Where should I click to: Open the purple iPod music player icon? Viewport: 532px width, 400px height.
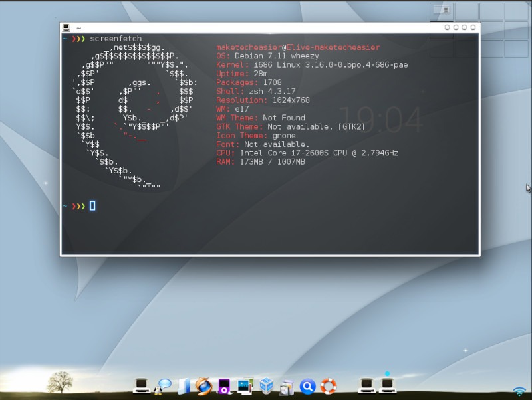click(x=225, y=386)
